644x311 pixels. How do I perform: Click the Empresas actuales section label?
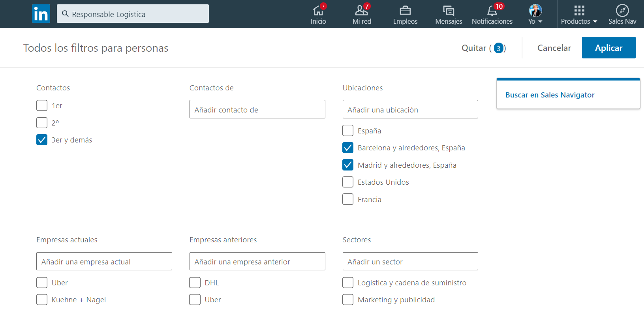pos(67,240)
